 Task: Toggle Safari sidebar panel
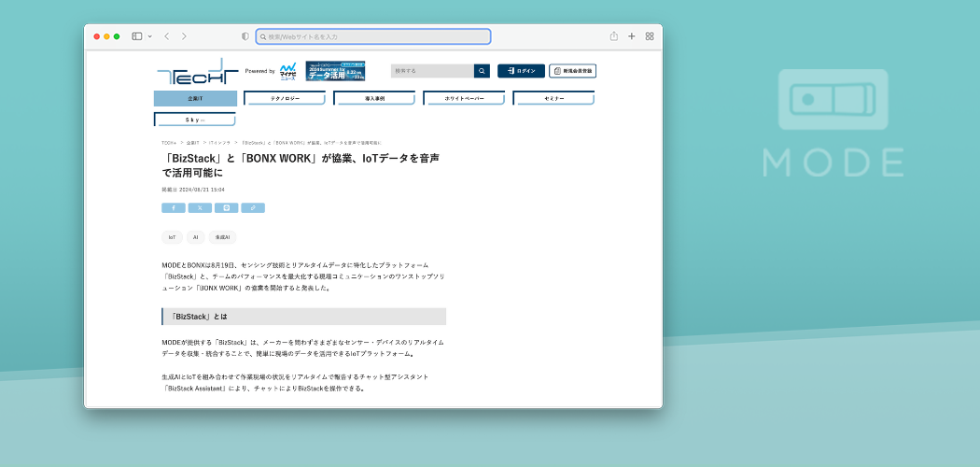(136, 36)
